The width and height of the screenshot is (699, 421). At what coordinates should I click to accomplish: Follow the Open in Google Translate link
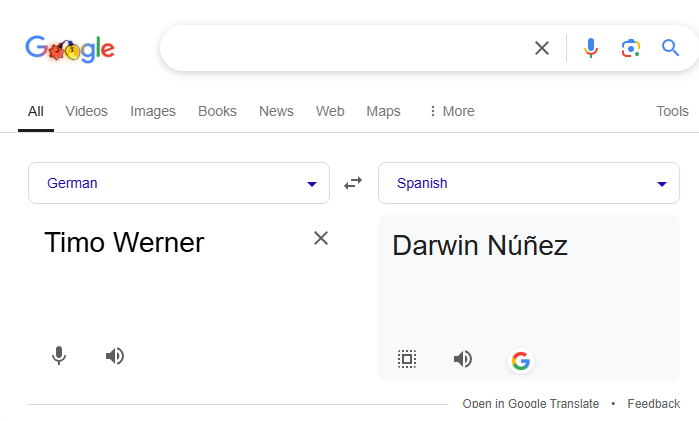click(530, 404)
